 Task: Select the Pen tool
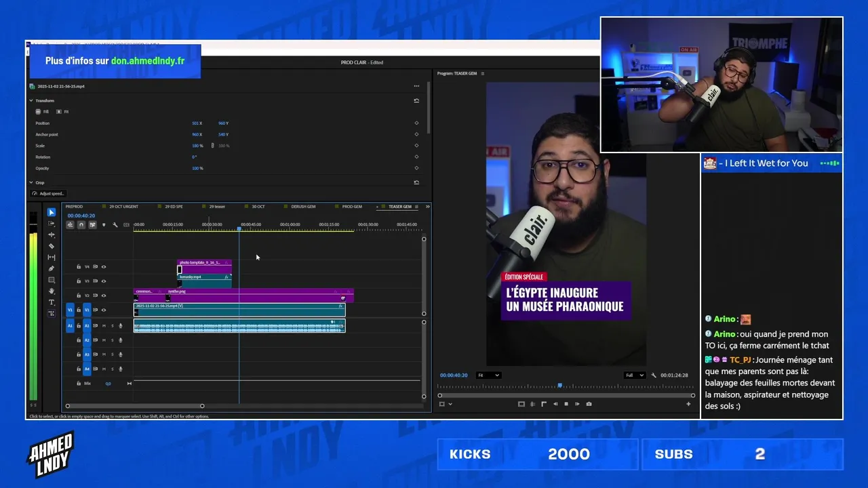[x=52, y=268]
